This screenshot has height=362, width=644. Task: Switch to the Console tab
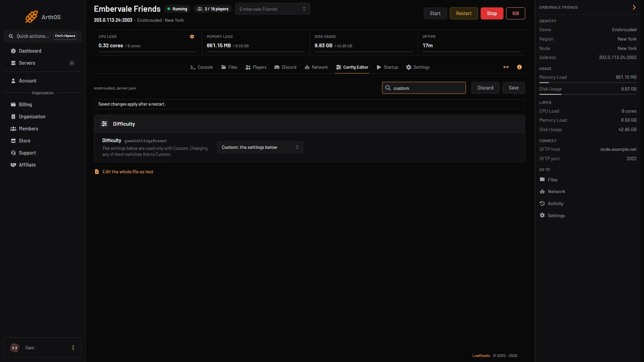point(202,67)
